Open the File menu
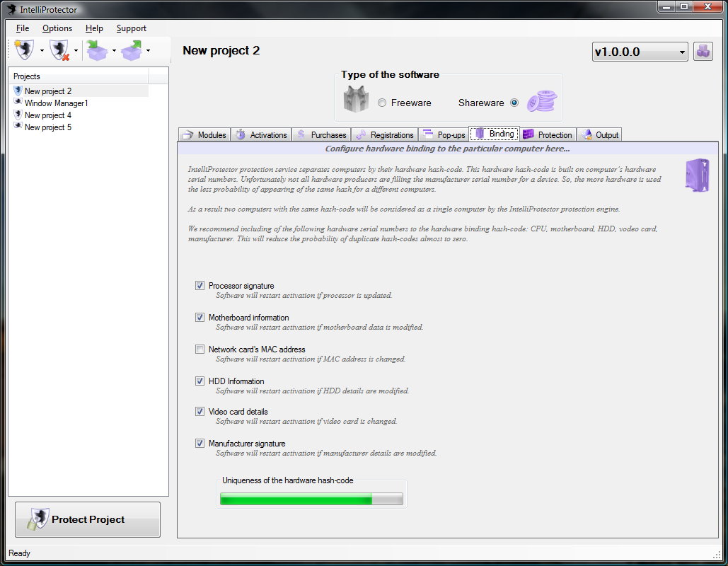 pyautogui.click(x=23, y=28)
